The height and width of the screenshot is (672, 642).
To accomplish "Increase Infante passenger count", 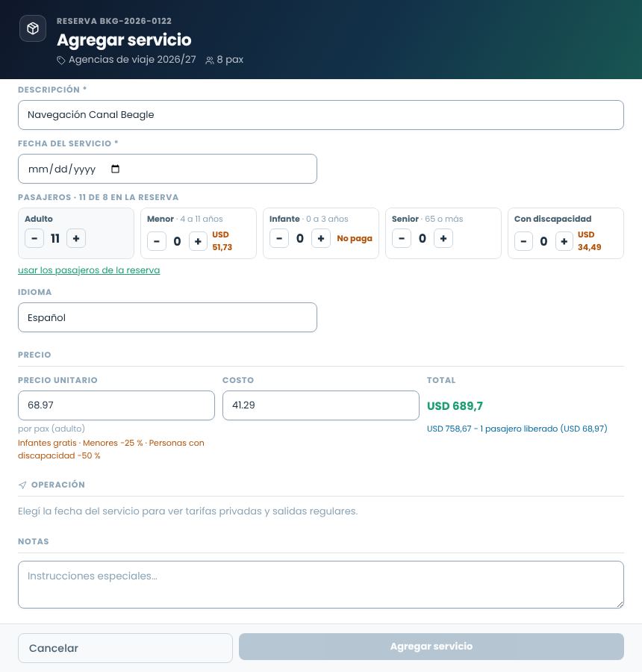I will point(320,238).
